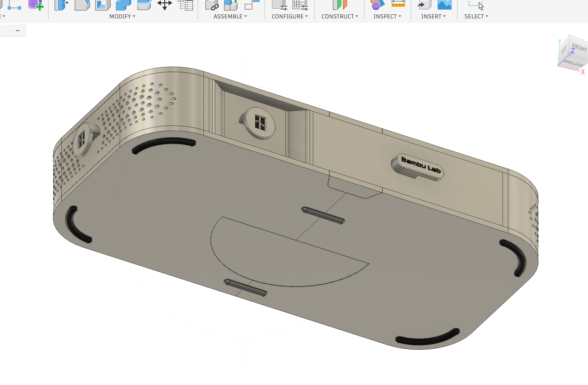
Task: Select the Fillet tool
Action: (x=82, y=5)
